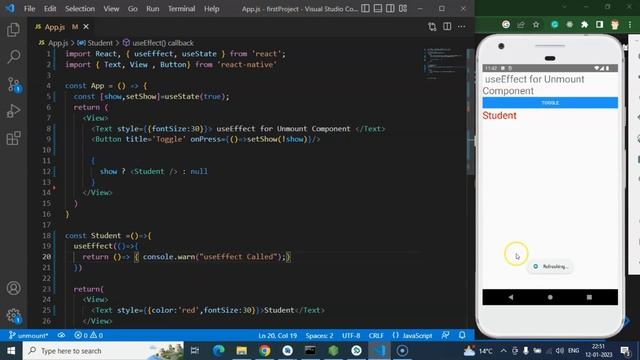
Task: Change encoding via UTF-8 status item
Action: pyautogui.click(x=351, y=336)
